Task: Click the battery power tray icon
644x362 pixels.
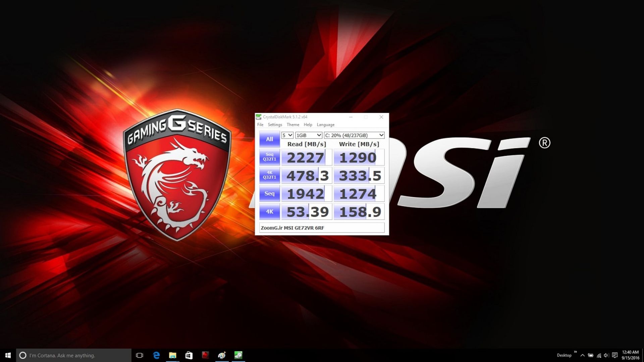Action: click(x=591, y=355)
